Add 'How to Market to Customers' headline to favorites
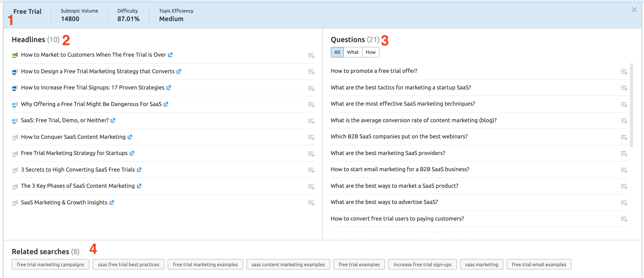Viewport: 644px width, 278px height. point(311,56)
